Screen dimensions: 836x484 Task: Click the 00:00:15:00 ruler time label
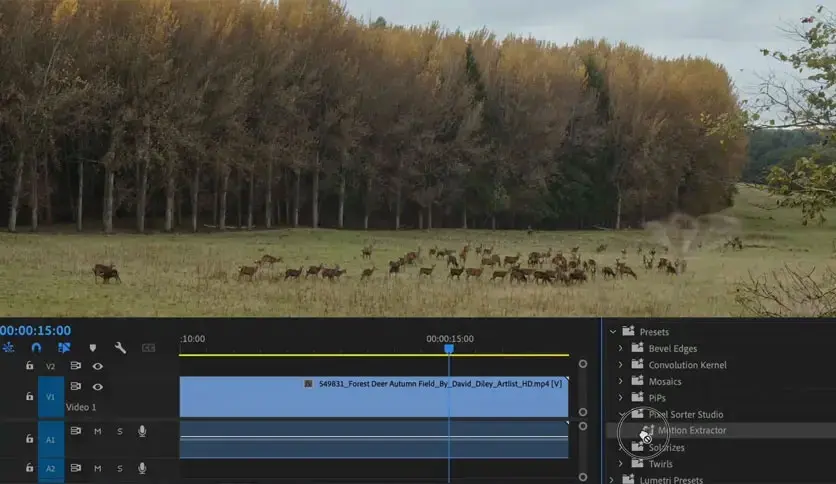click(x=449, y=338)
